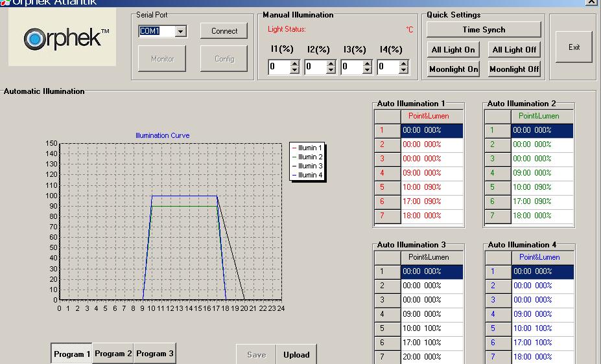Click the Illumin 4 legend entry
Screen dimensions: 601x364
(x=307, y=176)
